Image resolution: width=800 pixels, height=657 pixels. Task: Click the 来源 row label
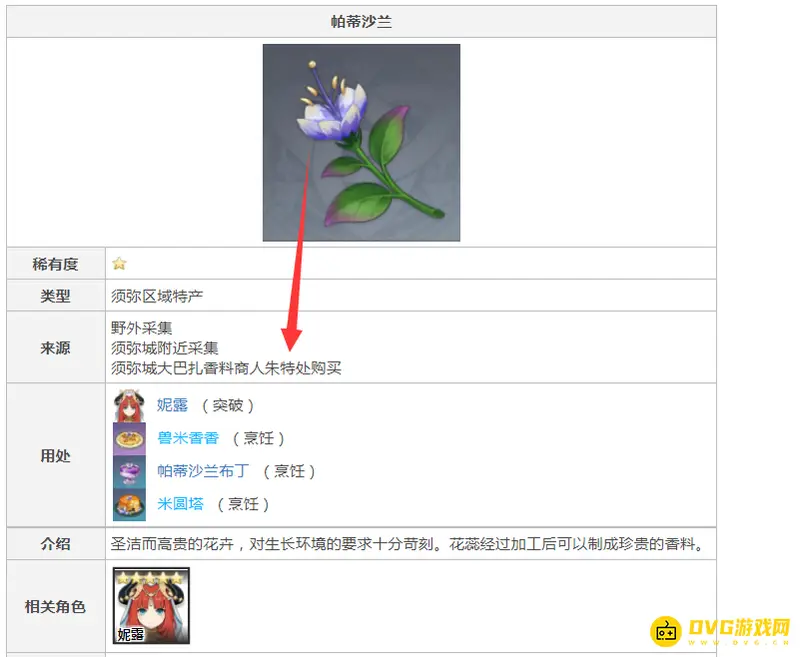coord(55,348)
